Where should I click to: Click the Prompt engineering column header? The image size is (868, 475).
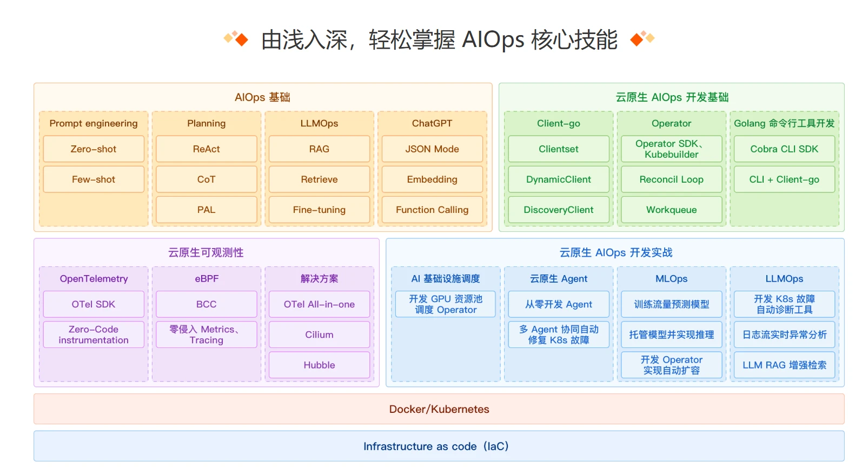click(x=94, y=123)
